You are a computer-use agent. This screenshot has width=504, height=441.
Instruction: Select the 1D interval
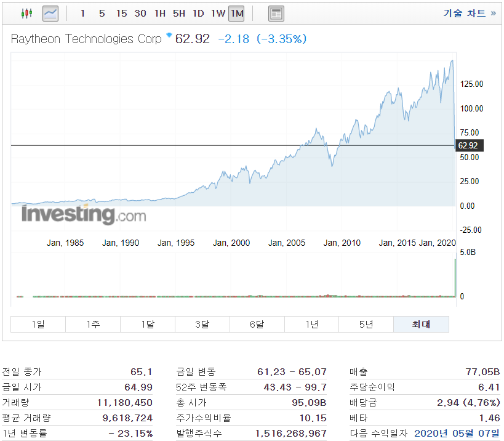tap(198, 14)
